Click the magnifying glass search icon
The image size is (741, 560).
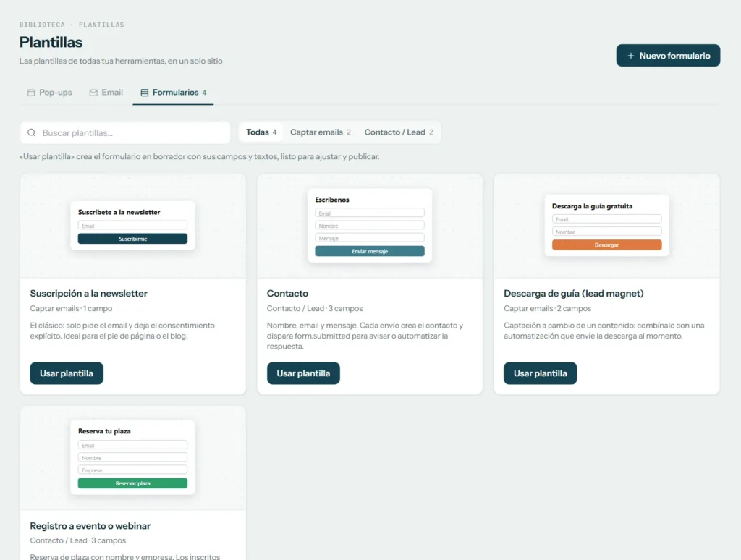click(x=32, y=133)
